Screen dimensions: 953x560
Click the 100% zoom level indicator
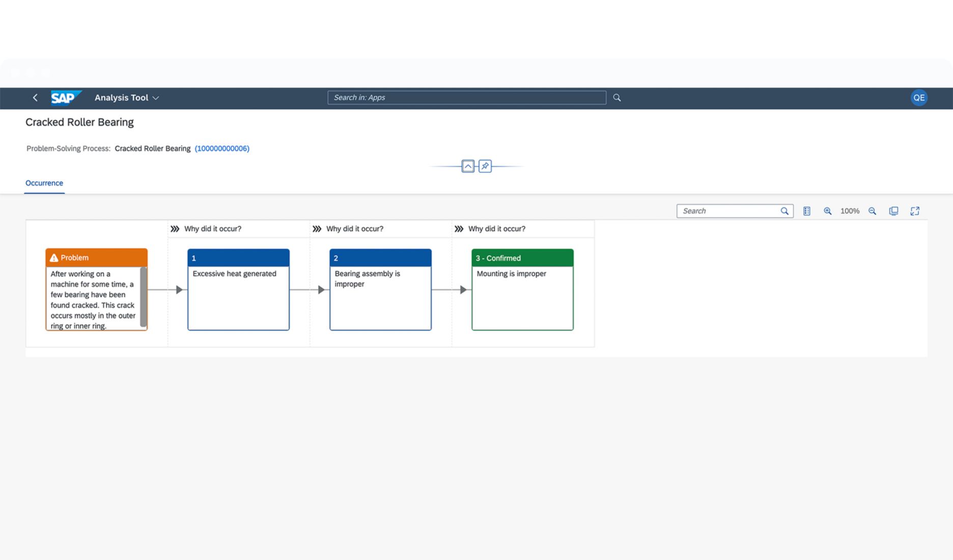849,211
